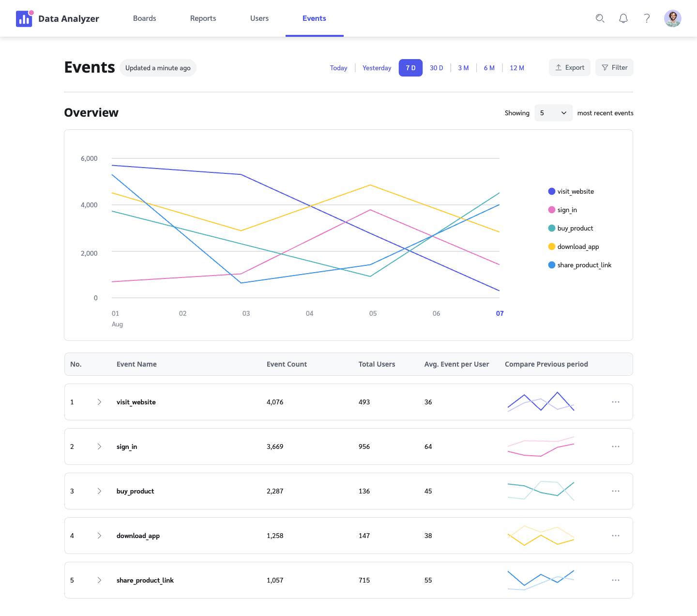
Task: Toggle download_app series in chart legend
Action: coord(577,246)
